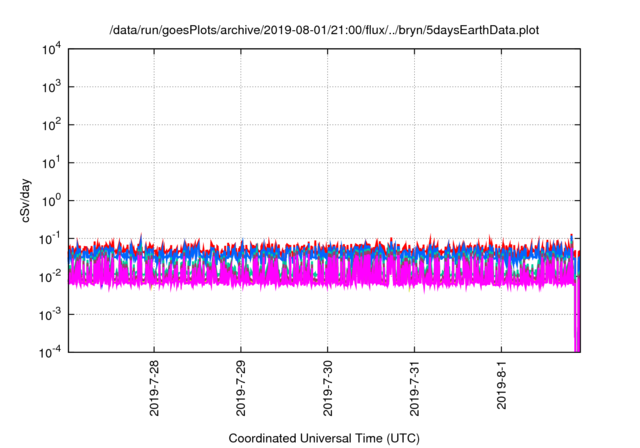Click the 10^1 y-axis tick label

click(x=52, y=163)
